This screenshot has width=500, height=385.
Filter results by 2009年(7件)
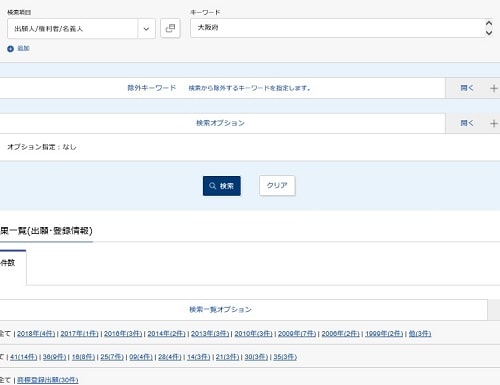[x=297, y=334]
